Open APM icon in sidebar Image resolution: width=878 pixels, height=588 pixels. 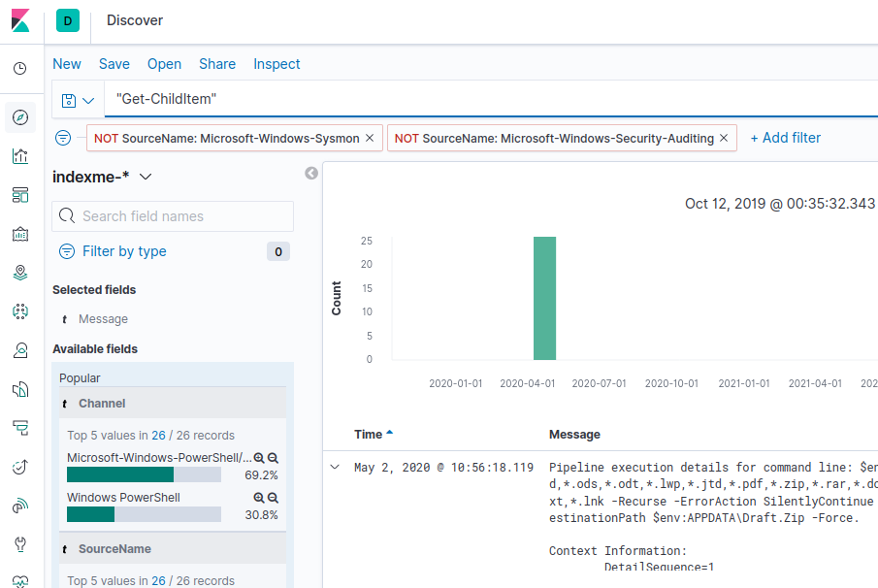20,428
